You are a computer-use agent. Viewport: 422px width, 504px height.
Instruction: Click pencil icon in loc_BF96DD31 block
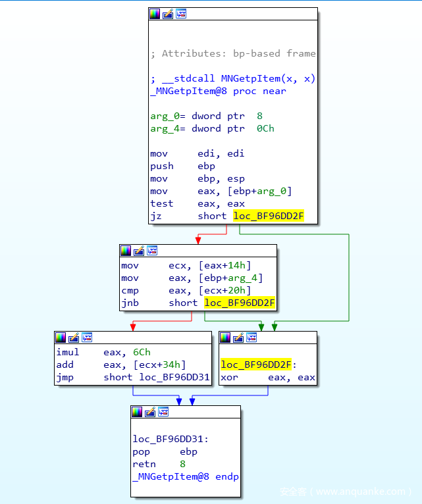click(x=150, y=412)
